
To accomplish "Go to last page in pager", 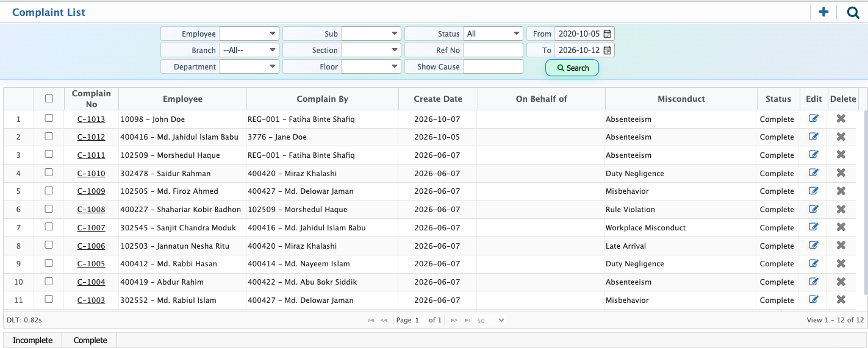I will pos(467,320).
